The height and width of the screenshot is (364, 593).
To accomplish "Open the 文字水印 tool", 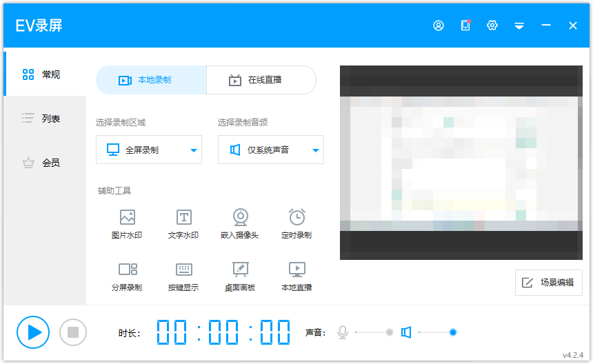I will point(183,224).
